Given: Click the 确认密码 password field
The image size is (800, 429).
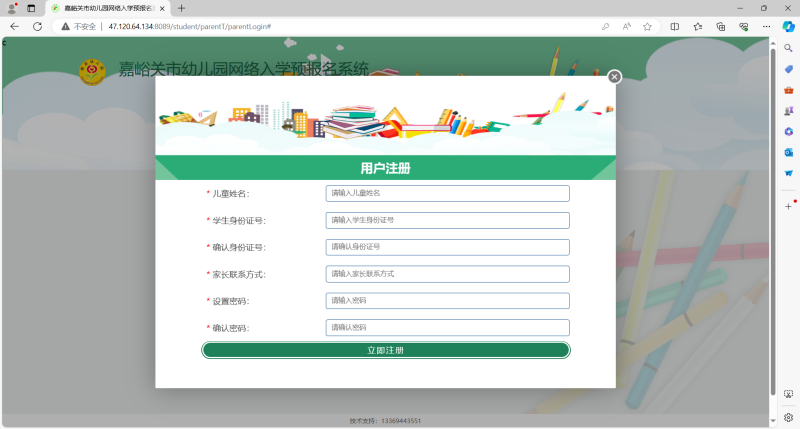Looking at the screenshot, I should [x=447, y=328].
